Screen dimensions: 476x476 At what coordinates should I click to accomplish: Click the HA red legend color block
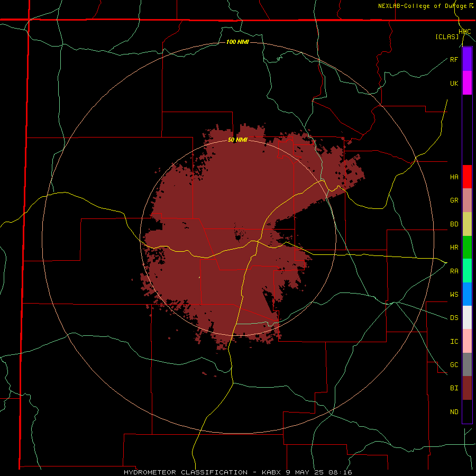point(467,177)
